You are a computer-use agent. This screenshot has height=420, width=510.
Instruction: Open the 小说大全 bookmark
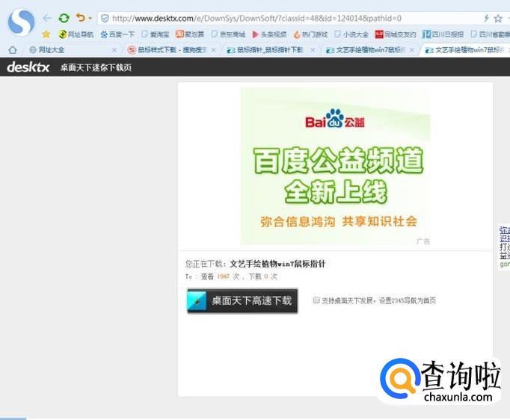click(351, 34)
